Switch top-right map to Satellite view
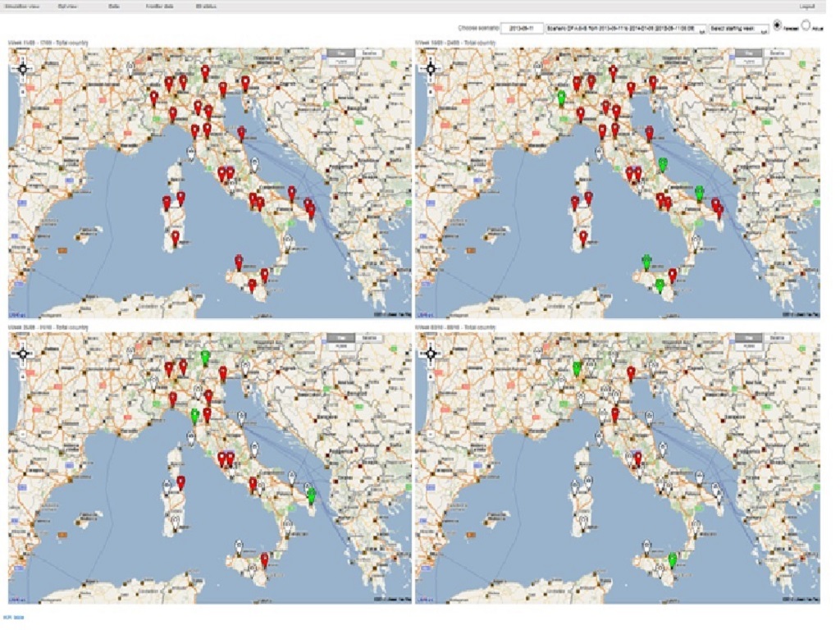840x630 pixels. click(778, 53)
